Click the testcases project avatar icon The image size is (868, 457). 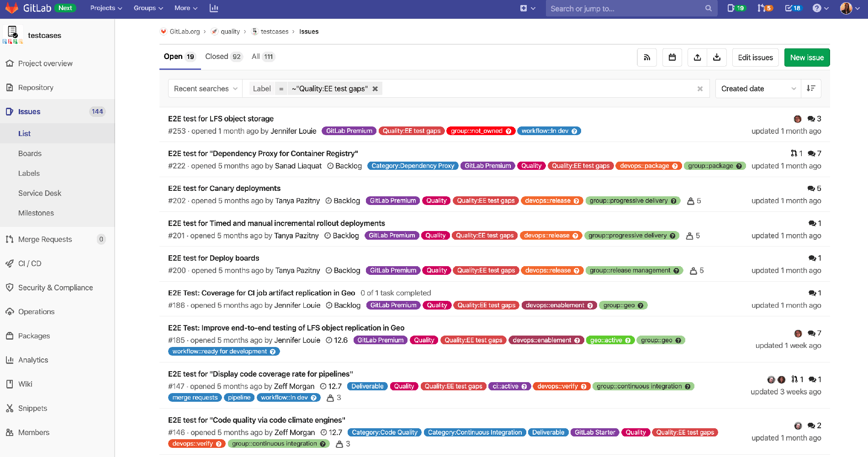pyautogui.click(x=13, y=35)
